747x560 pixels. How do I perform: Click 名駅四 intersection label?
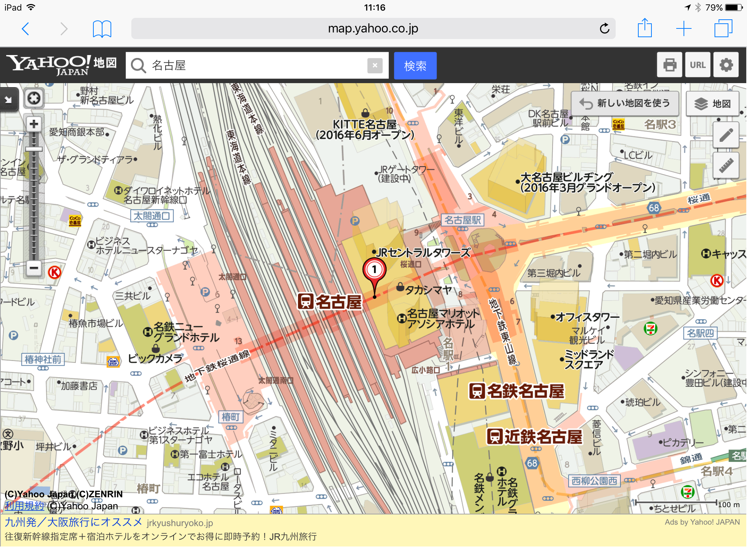tap(700, 333)
